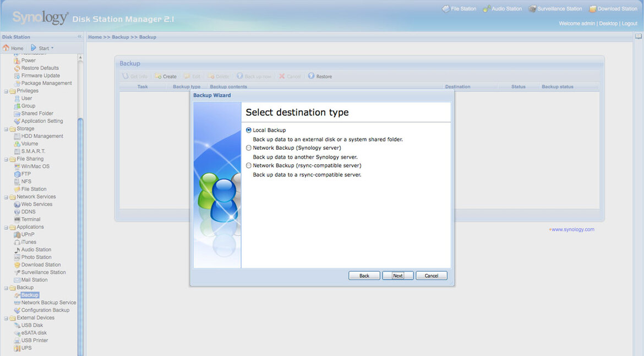Click the FTP globe icon
Viewport: 644px width, 356px height.
click(17, 174)
